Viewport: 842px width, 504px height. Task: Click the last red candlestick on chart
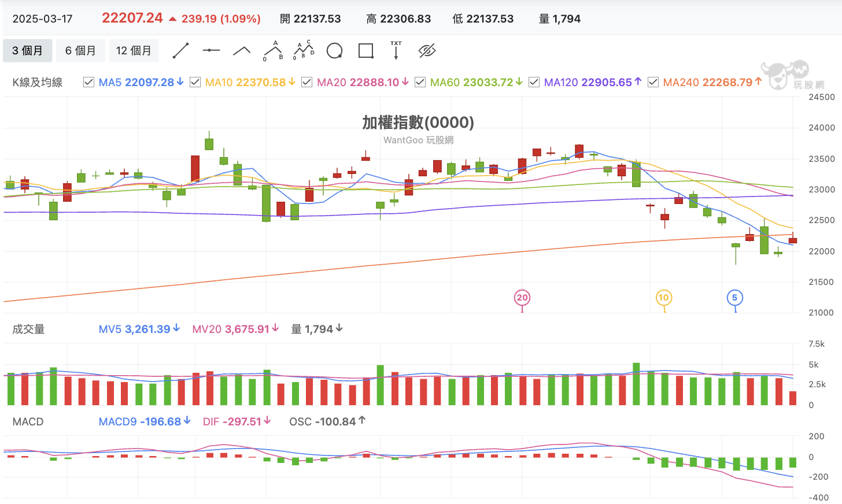click(x=793, y=240)
